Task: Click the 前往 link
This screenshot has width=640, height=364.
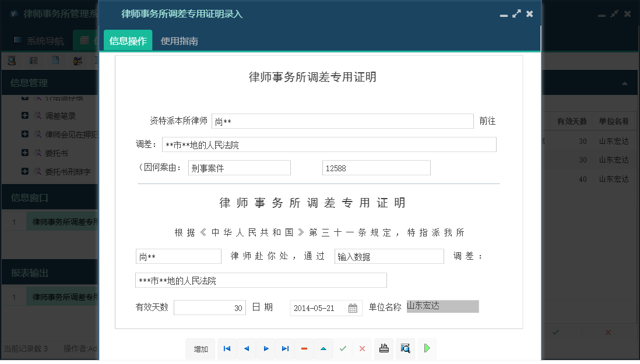Action: tap(487, 121)
